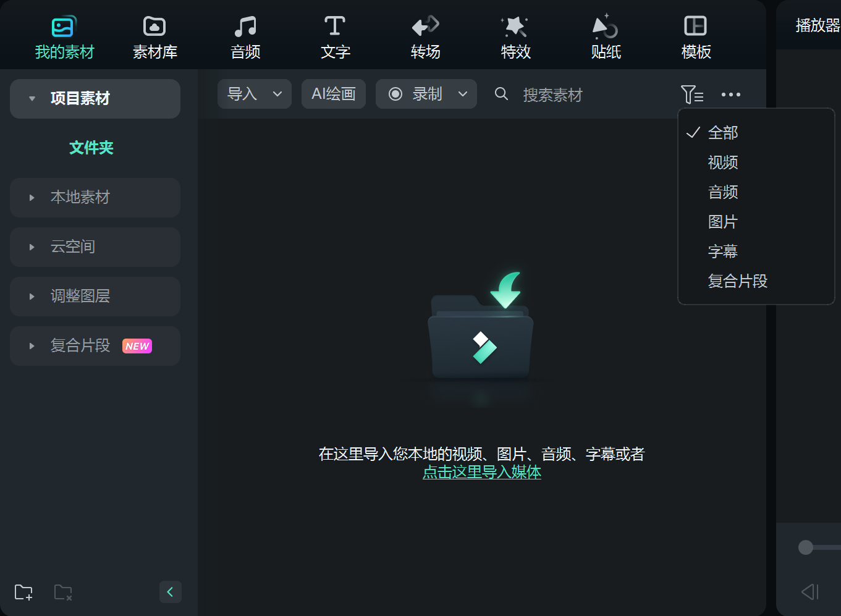
Task: Click the filter icon near the search bar
Action: tap(692, 94)
